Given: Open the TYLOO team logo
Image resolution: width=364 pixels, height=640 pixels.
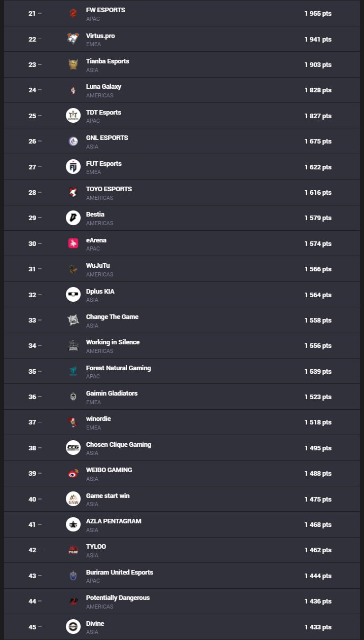Looking at the screenshot, I should 73,550.
